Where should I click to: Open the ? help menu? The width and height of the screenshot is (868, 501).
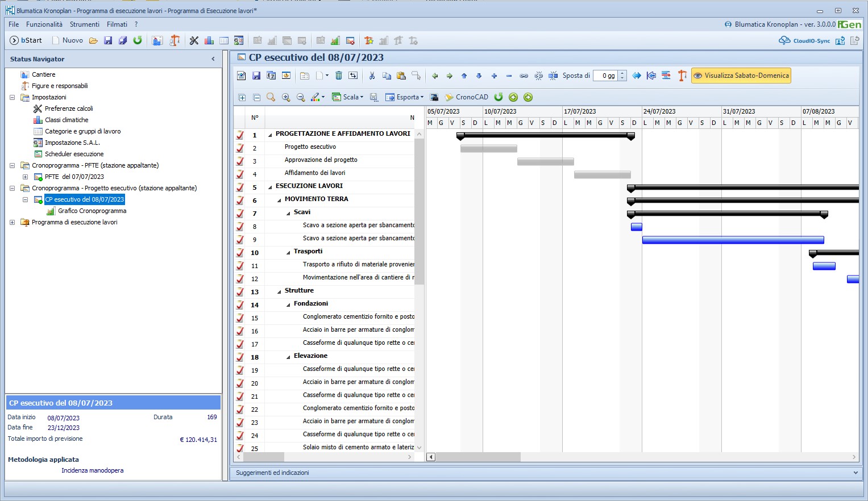(x=136, y=24)
